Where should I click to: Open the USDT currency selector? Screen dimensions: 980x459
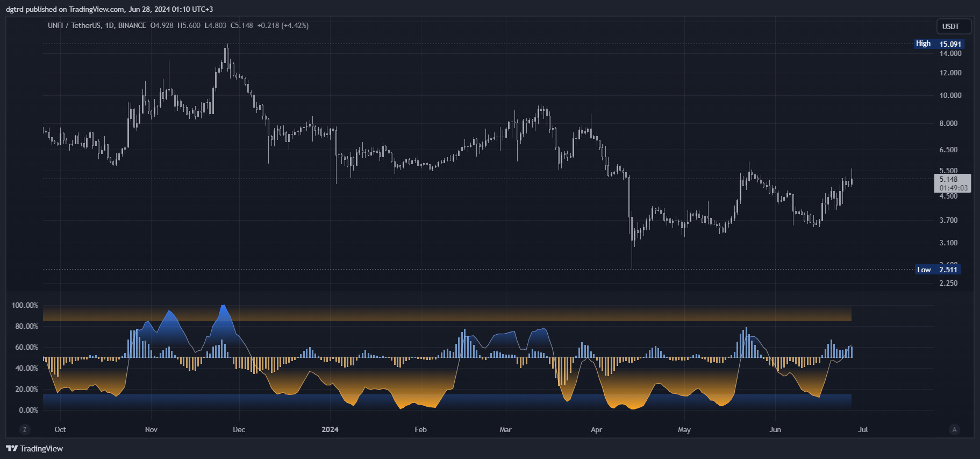[954, 26]
